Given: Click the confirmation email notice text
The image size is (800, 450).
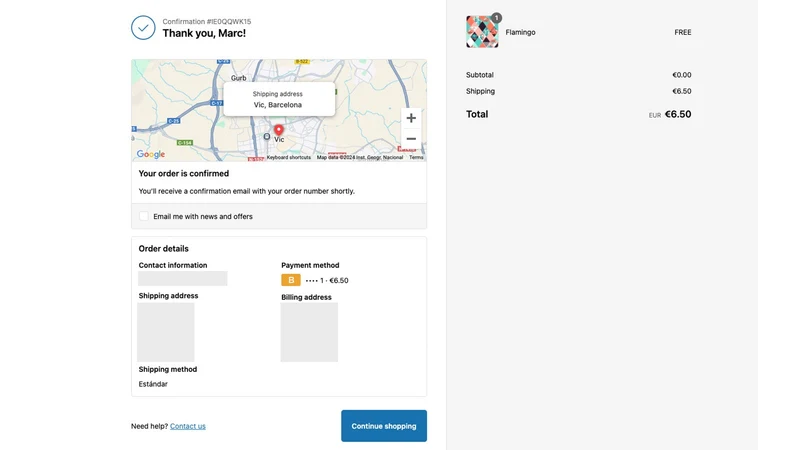Looking at the screenshot, I should pyautogui.click(x=246, y=191).
